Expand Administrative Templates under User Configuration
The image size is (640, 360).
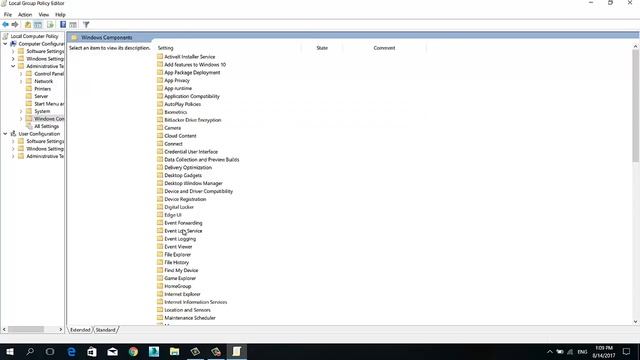pos(13,156)
